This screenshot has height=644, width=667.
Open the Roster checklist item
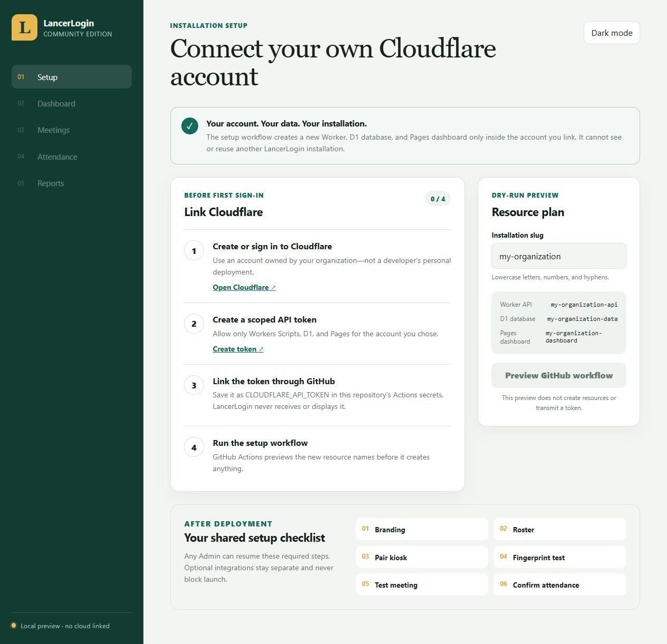click(560, 529)
